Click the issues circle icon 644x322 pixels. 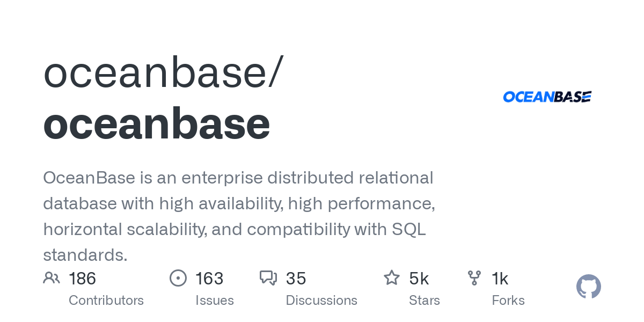pyautogui.click(x=178, y=278)
